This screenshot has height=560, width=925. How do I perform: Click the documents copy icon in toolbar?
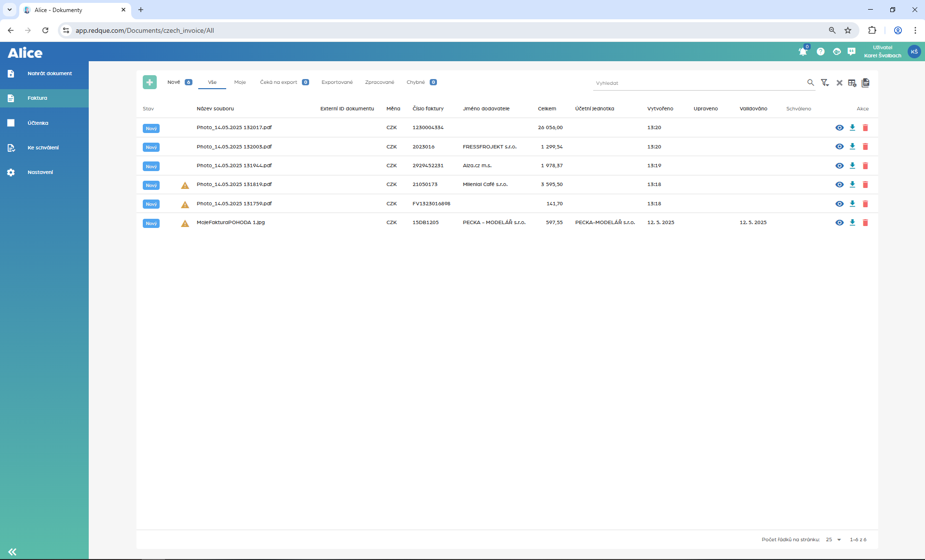(866, 83)
